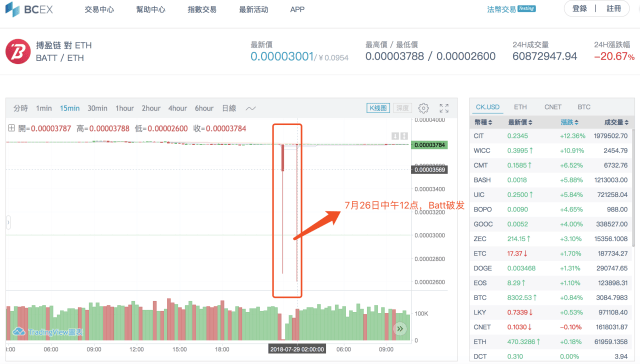Open the indicators wave-line icon
The height and width of the screenshot is (364, 640).
point(251,108)
